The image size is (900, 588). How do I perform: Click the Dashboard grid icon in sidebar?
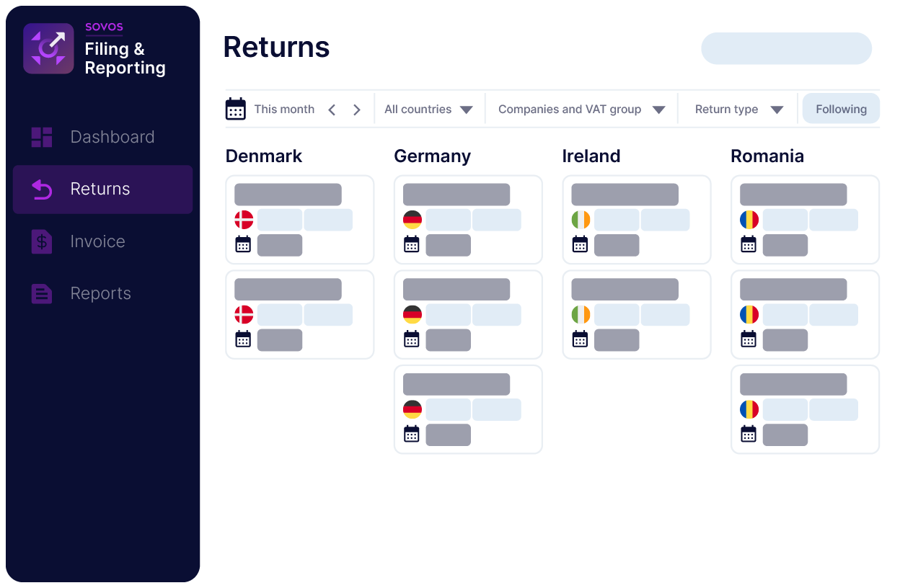[42, 137]
